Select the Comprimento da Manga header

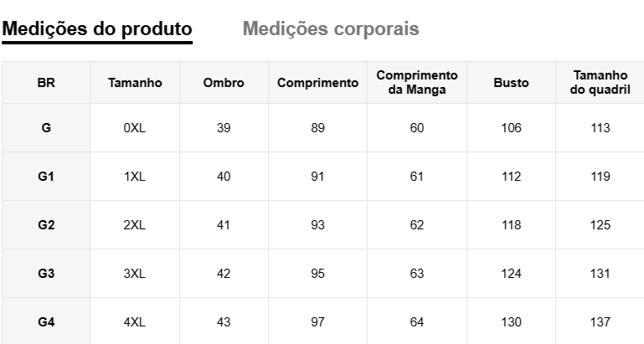[417, 83]
